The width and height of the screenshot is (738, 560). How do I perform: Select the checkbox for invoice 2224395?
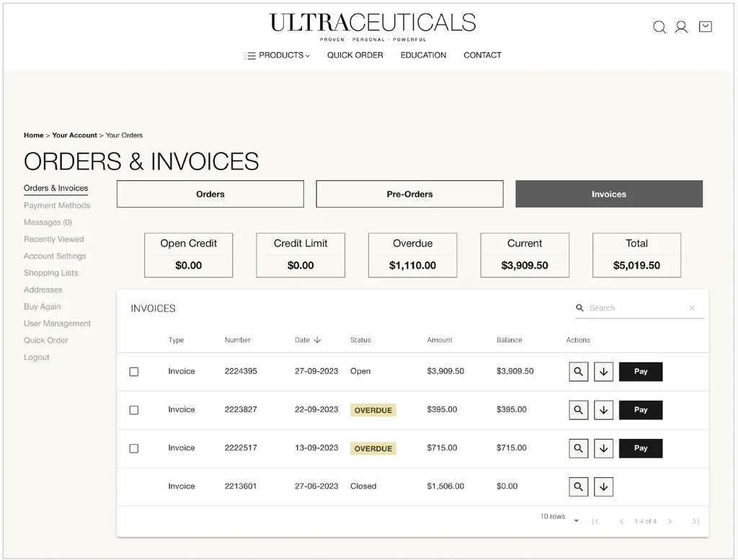tap(134, 372)
